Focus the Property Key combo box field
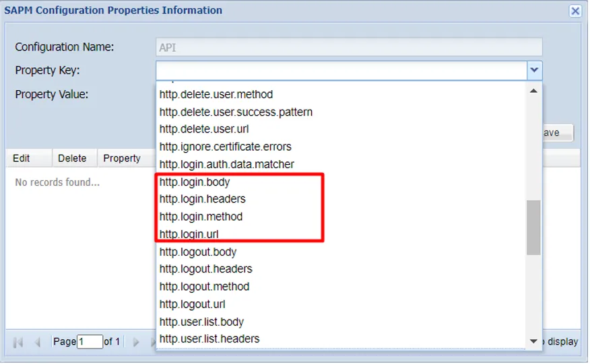The width and height of the screenshot is (590, 364). click(x=341, y=71)
